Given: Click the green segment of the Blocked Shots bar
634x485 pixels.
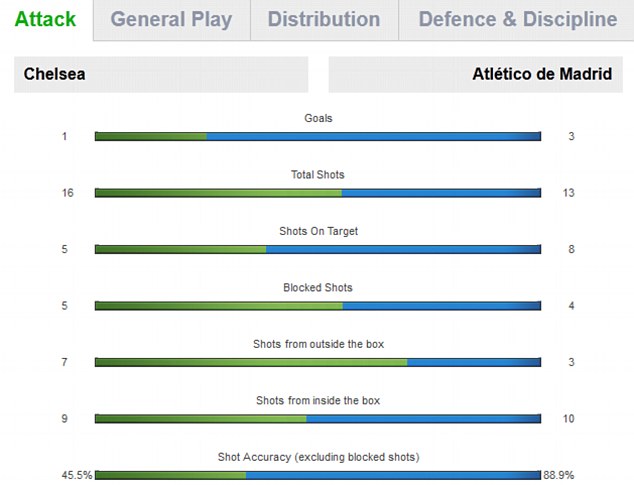Looking at the screenshot, I should coord(219,306).
